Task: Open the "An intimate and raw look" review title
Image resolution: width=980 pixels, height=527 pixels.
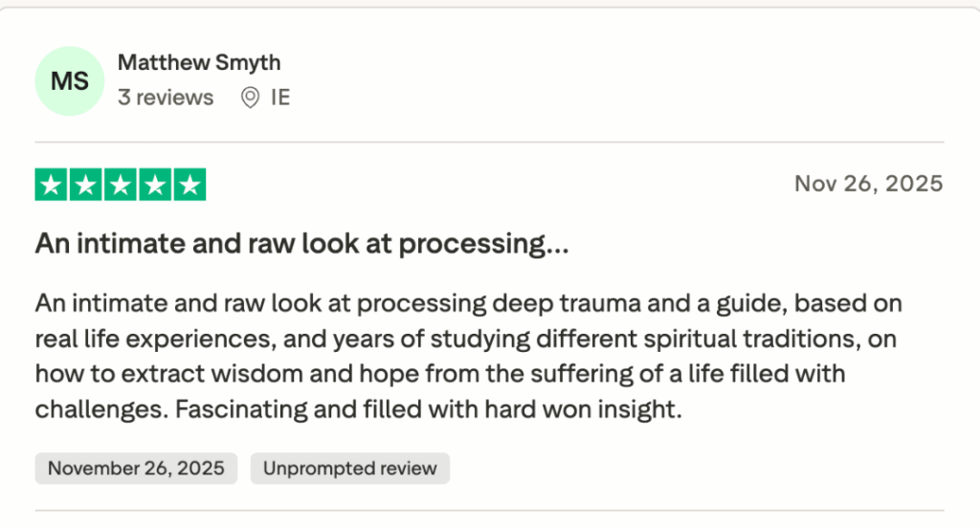Action: (x=302, y=244)
